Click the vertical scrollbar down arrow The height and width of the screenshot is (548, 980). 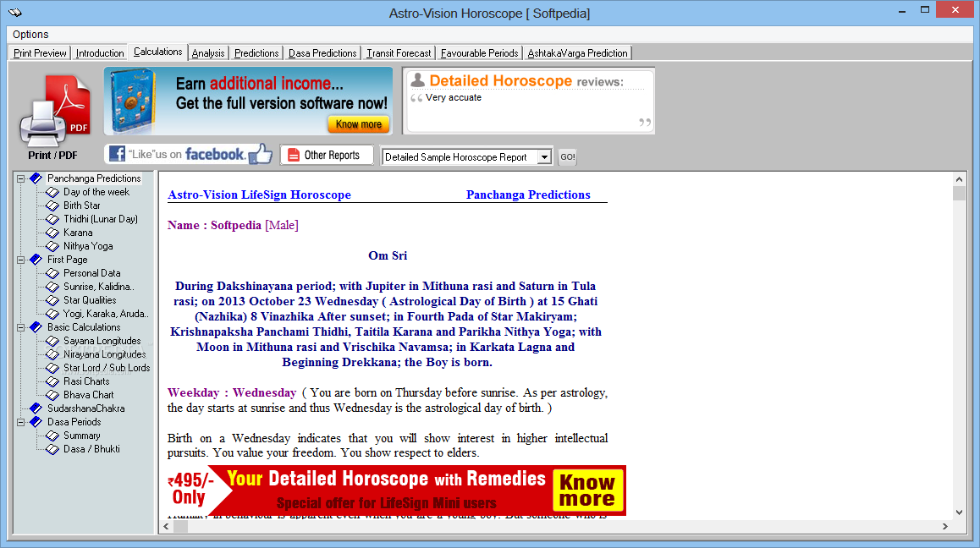pyautogui.click(x=960, y=512)
